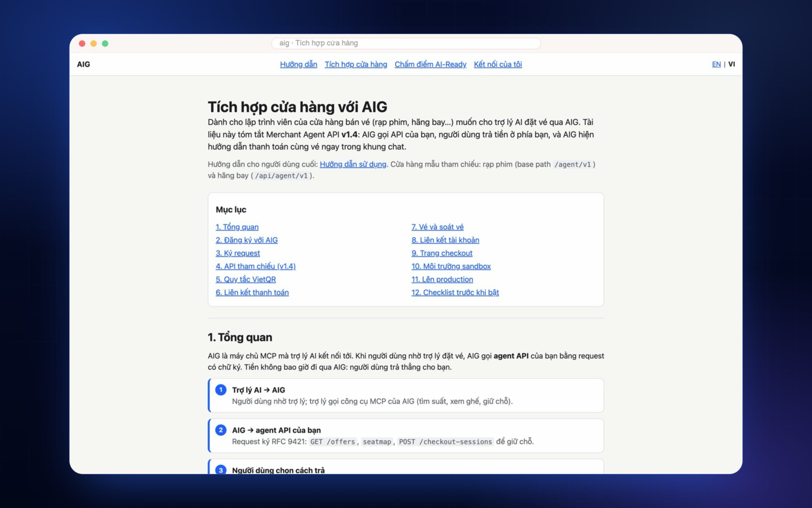The image size is (812, 508).
Task: Click the Trợ lý AI → AIG heading
Action: pyautogui.click(x=258, y=390)
